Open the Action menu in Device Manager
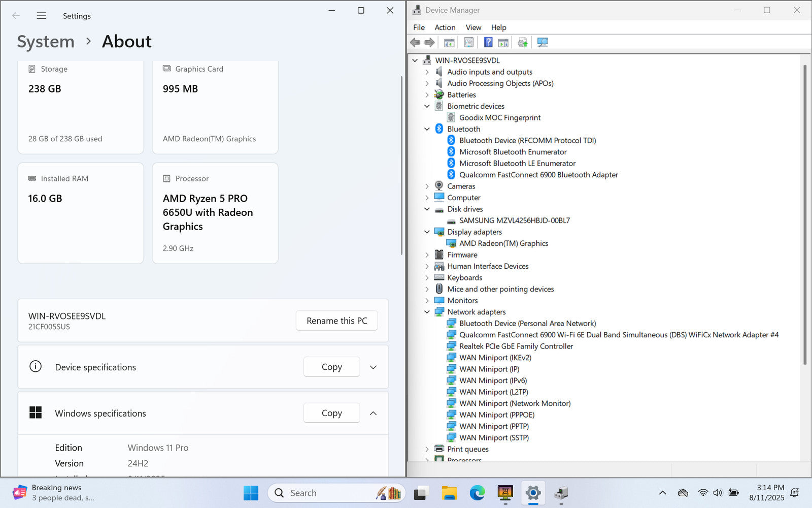This screenshot has width=812, height=508. click(x=445, y=27)
